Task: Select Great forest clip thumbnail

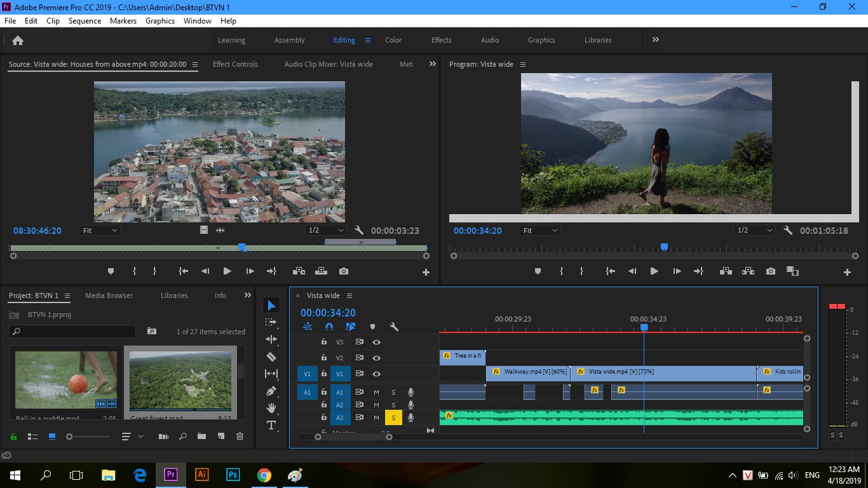Action: click(x=180, y=381)
